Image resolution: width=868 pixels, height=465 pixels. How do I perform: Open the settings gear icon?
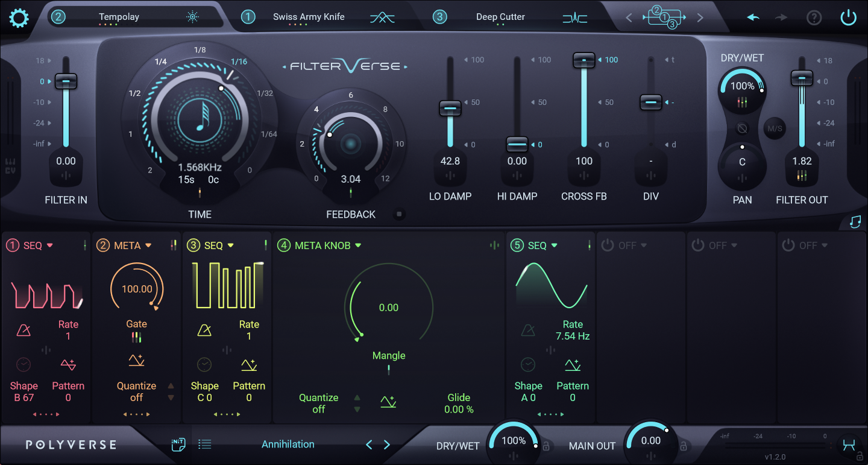click(x=19, y=17)
